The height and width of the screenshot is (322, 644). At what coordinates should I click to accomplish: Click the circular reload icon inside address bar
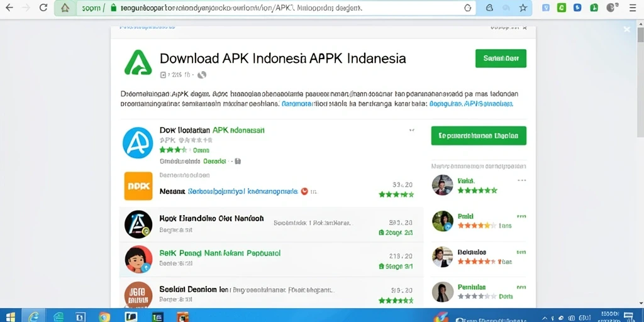click(x=467, y=8)
